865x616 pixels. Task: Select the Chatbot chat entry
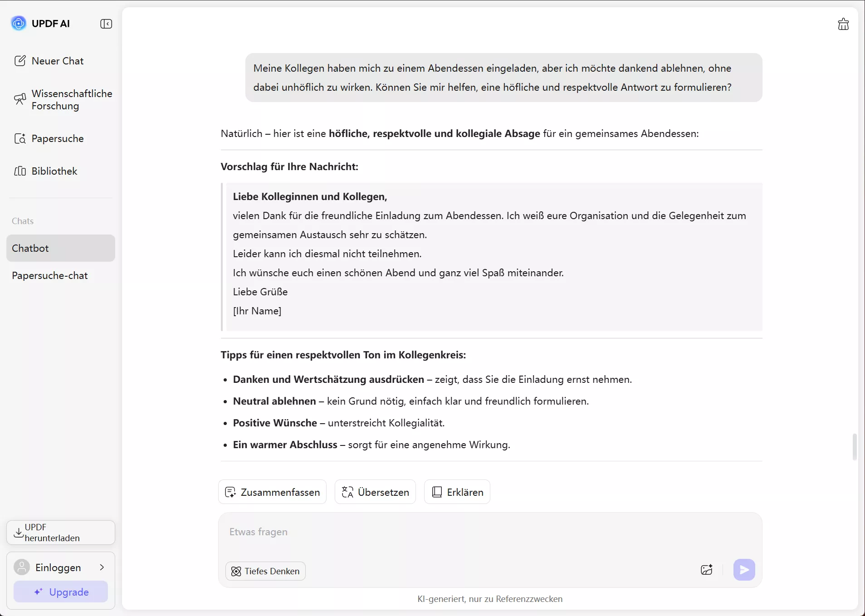[61, 248]
